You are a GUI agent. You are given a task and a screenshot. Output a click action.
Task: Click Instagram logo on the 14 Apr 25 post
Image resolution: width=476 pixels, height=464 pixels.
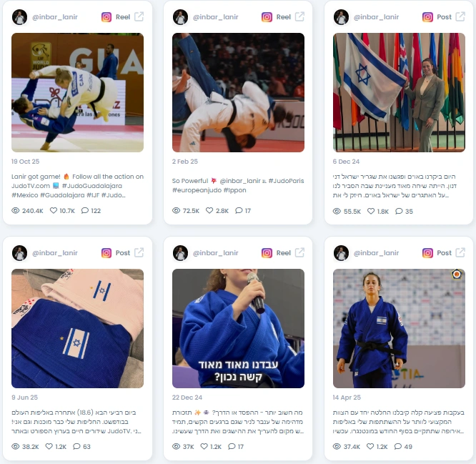point(427,253)
